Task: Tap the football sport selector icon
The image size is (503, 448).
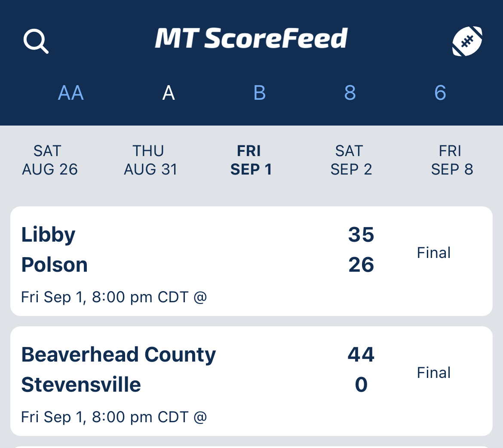Action: click(x=467, y=41)
